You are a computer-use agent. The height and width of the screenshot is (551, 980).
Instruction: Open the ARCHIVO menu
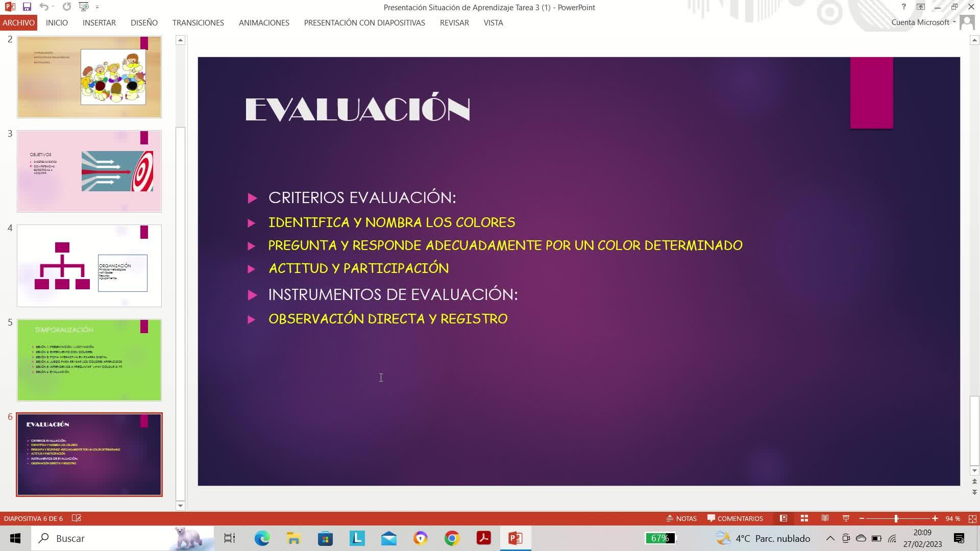(18, 23)
